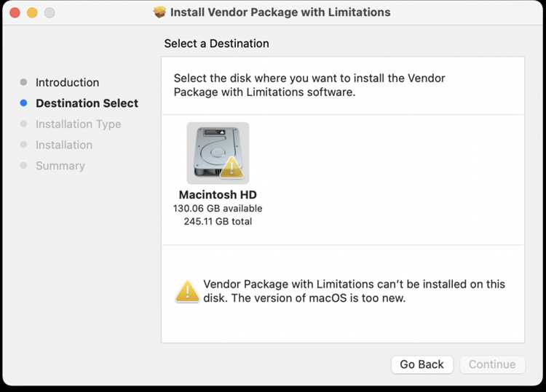
Task: Select the Macintosh HD disk icon
Action: pos(218,153)
